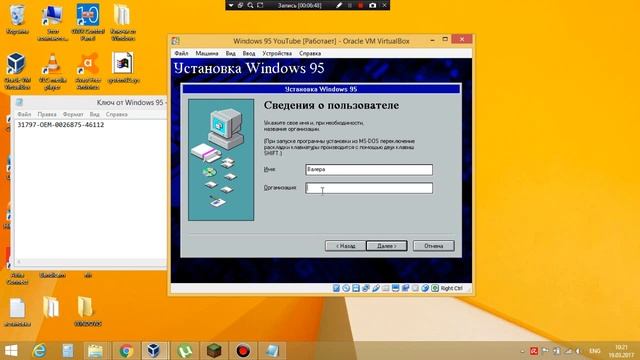Click the VirtualBox optical disk status icon
Screen dimensions: 640x360
click(x=346, y=288)
